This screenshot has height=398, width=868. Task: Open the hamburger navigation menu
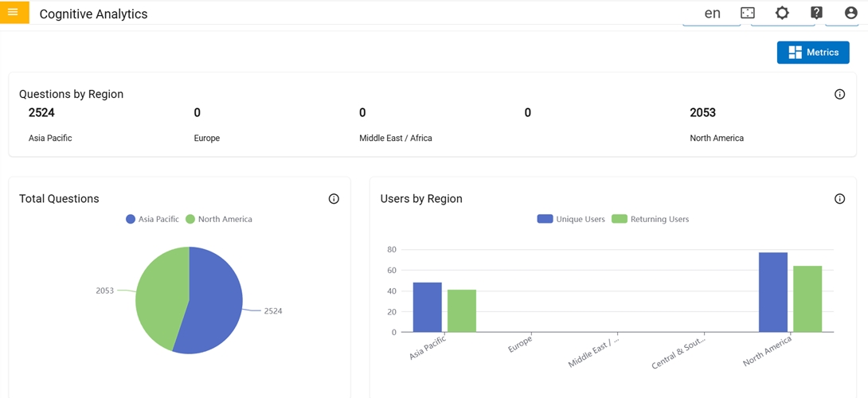pos(13,12)
